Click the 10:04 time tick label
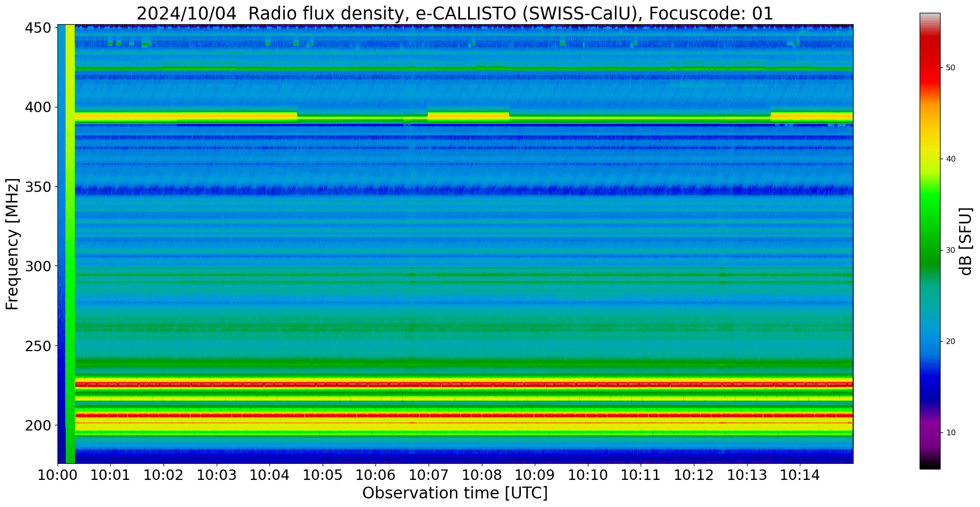Viewport: 980px width, 507px height. 270,475
